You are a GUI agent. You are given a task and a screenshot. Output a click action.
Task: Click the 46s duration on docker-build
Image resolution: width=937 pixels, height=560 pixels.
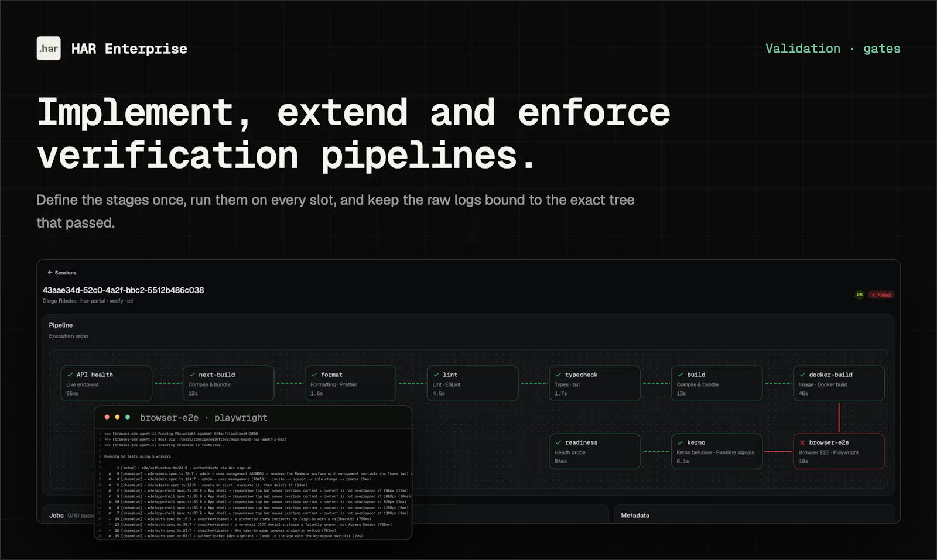coord(803,393)
